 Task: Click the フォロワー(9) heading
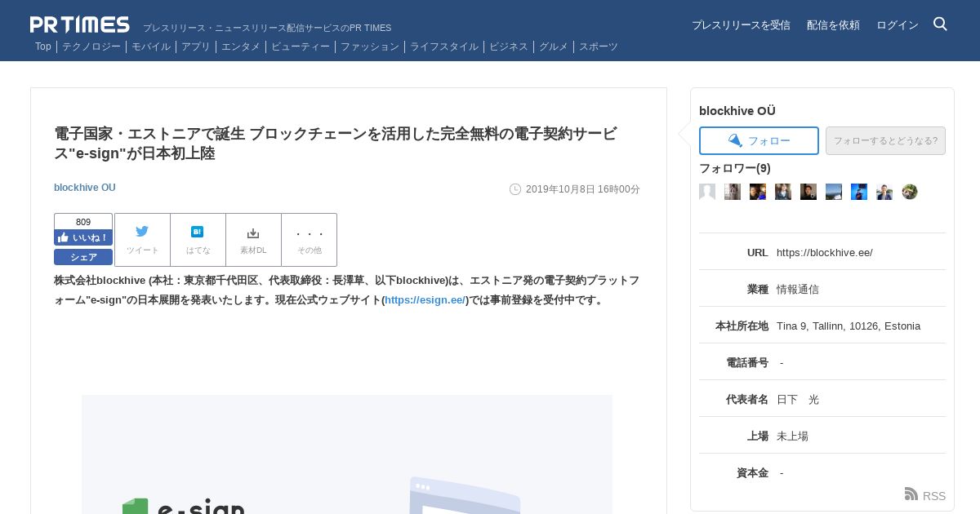(x=735, y=168)
